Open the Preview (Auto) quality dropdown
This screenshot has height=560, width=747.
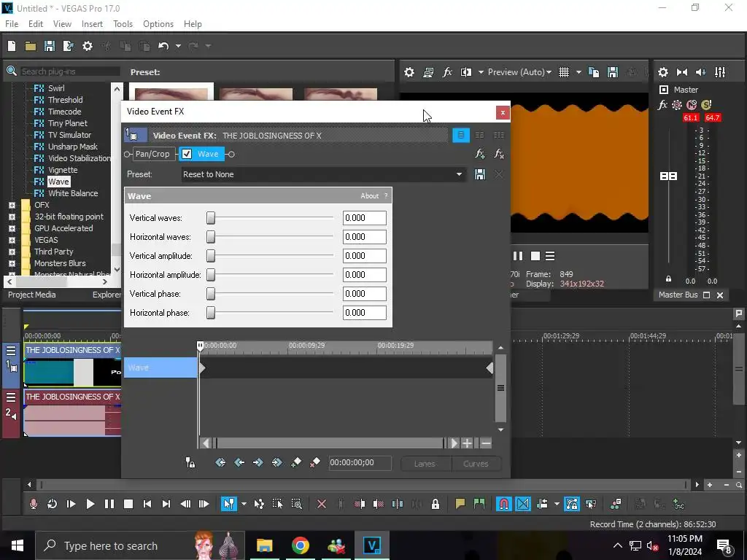(x=519, y=72)
